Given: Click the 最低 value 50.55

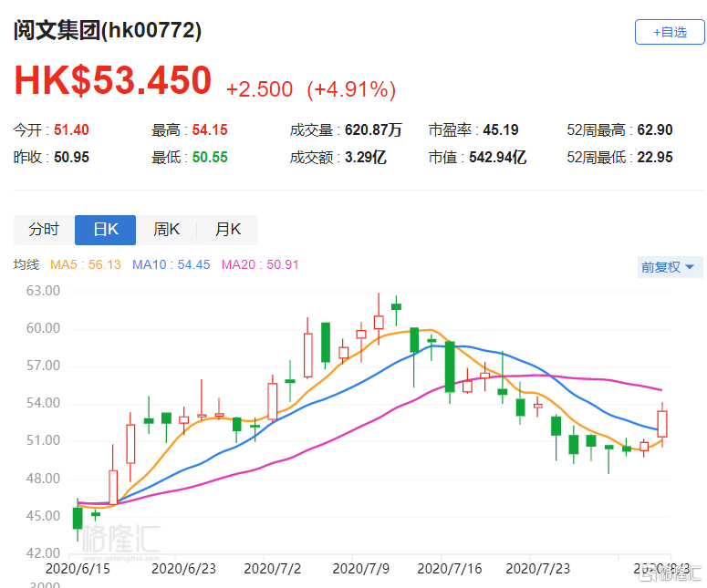Looking at the screenshot, I should coord(210,157).
